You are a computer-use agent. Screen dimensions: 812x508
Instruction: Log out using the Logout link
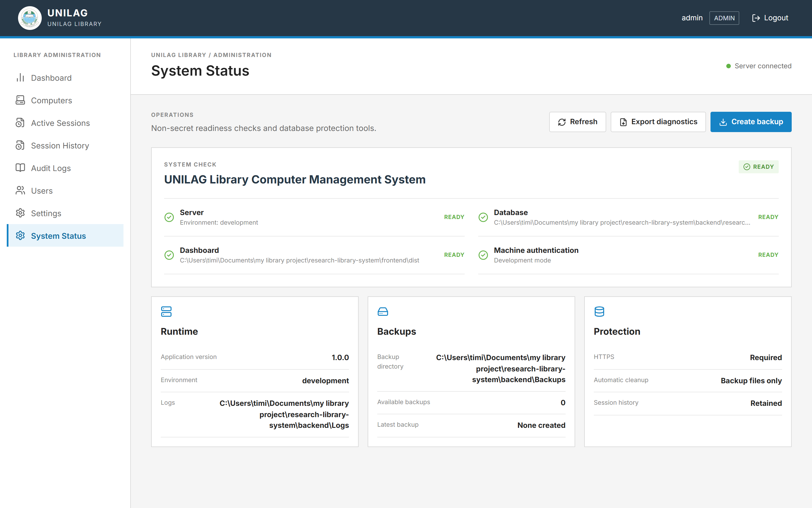tap(770, 18)
